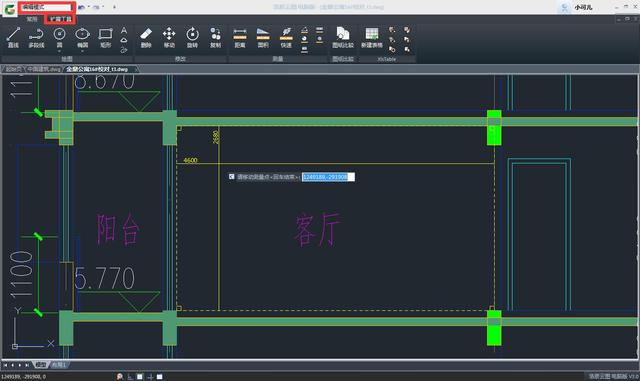Activate the 移动 move tool

coord(169,37)
